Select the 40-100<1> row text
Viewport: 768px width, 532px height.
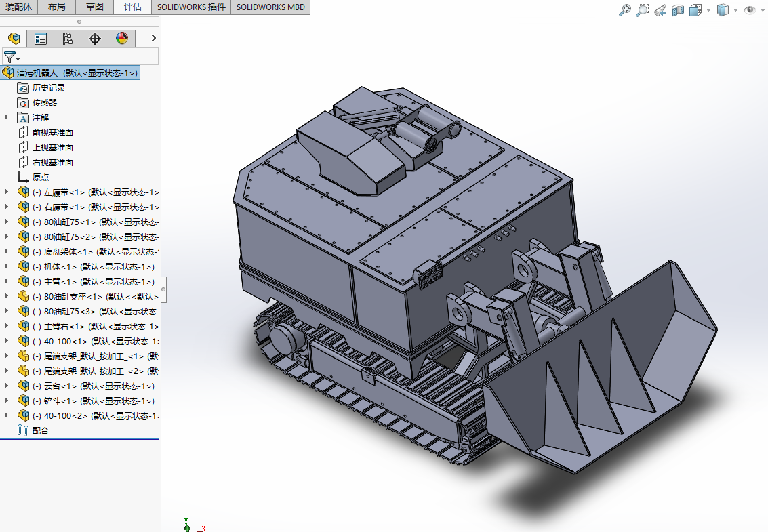(x=96, y=341)
